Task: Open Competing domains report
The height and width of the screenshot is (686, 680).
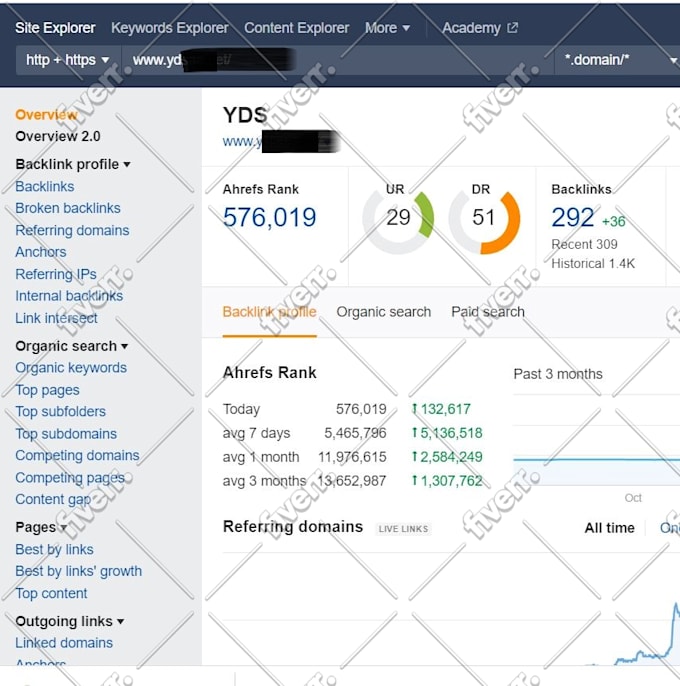Action: point(77,455)
